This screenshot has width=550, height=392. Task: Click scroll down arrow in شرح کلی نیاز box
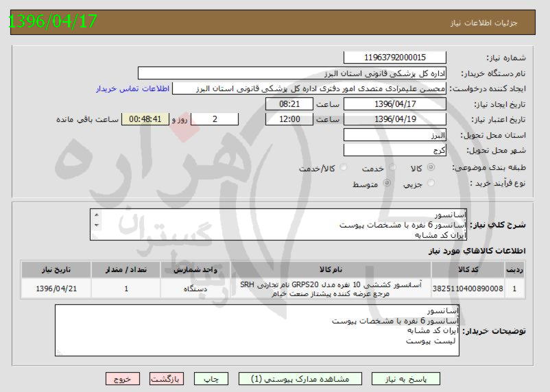(x=97, y=225)
